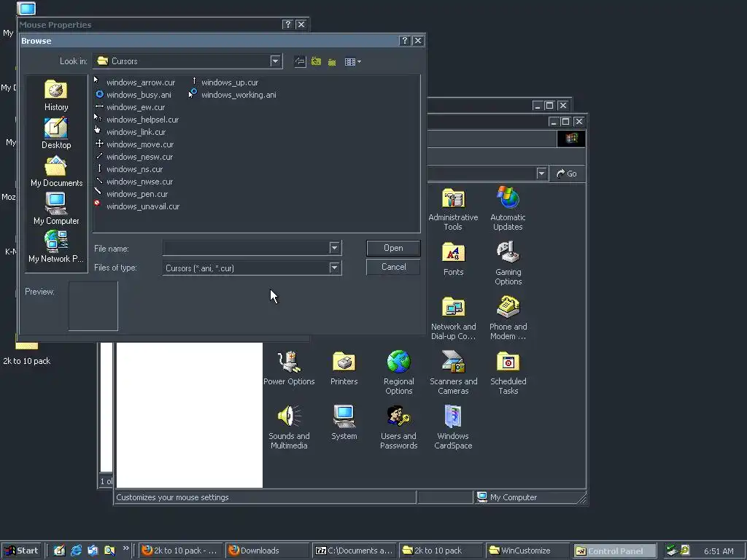Click the Up One Level folder icon
This screenshot has width=747, height=560.
(316, 61)
